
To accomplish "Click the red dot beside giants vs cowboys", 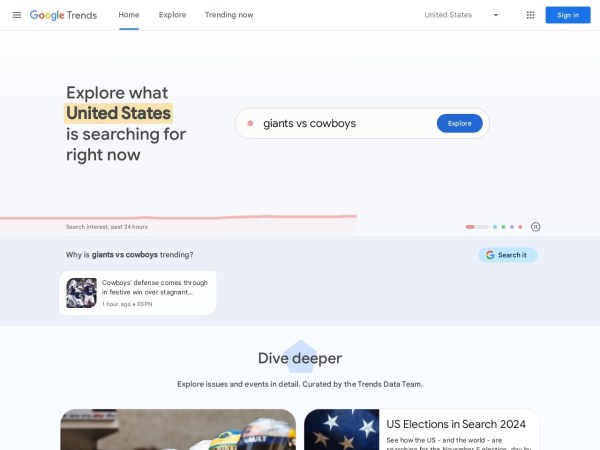I will point(250,123).
